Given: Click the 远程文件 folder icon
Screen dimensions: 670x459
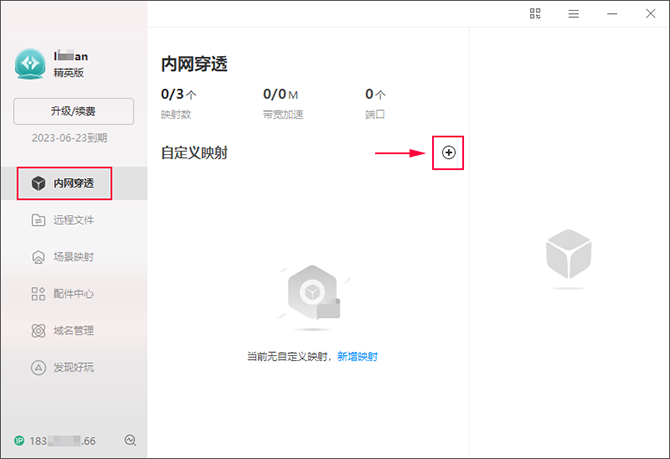Looking at the screenshot, I should click(38, 220).
